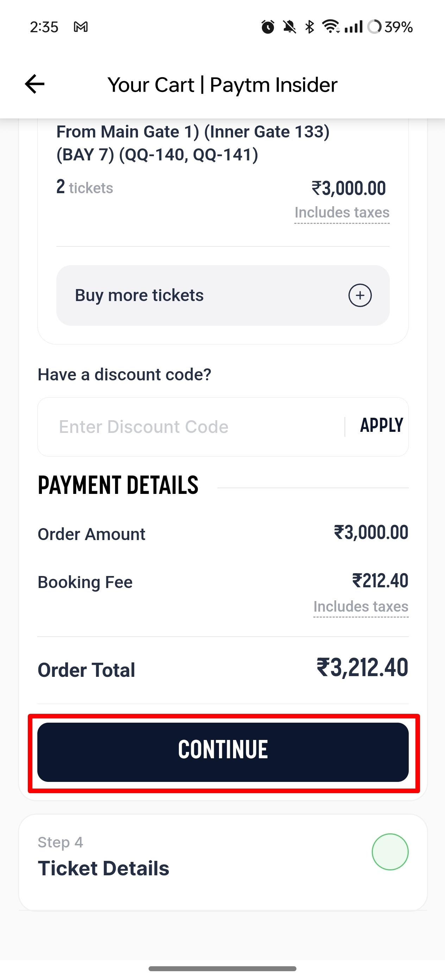Select the Your Cart Paytm Insider header
Viewport: 445px width, 980px height.
(222, 85)
